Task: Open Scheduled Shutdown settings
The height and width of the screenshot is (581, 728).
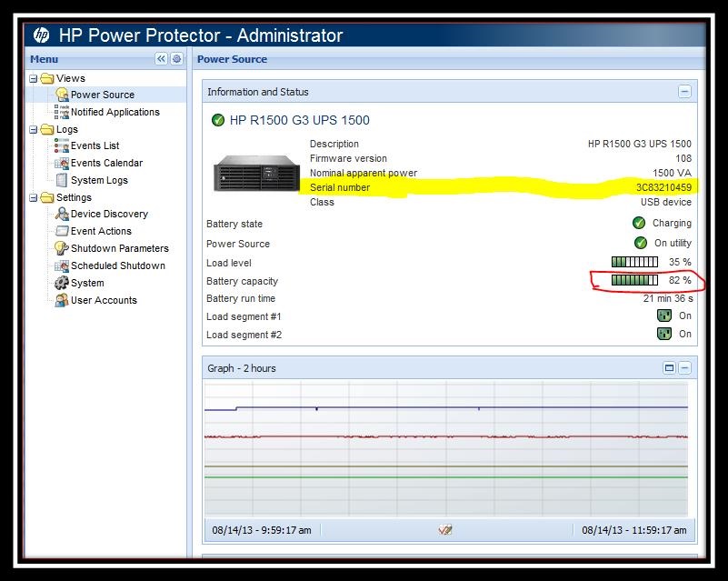Action: (118, 265)
